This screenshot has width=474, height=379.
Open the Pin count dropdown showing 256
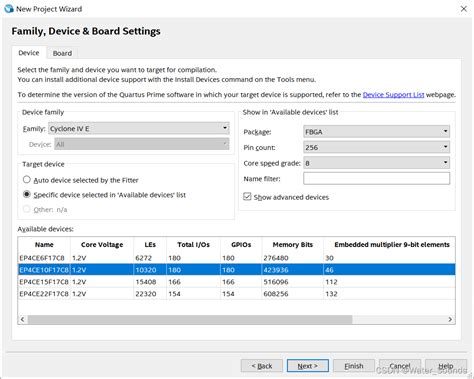click(376, 147)
